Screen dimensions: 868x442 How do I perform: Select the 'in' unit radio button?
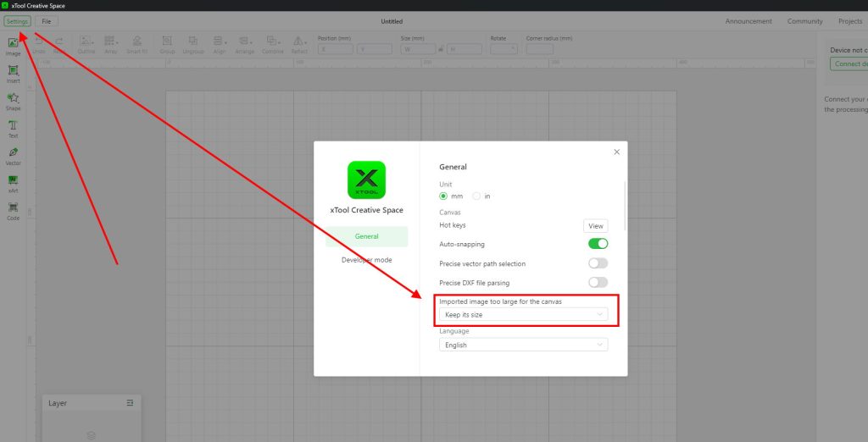click(x=476, y=196)
